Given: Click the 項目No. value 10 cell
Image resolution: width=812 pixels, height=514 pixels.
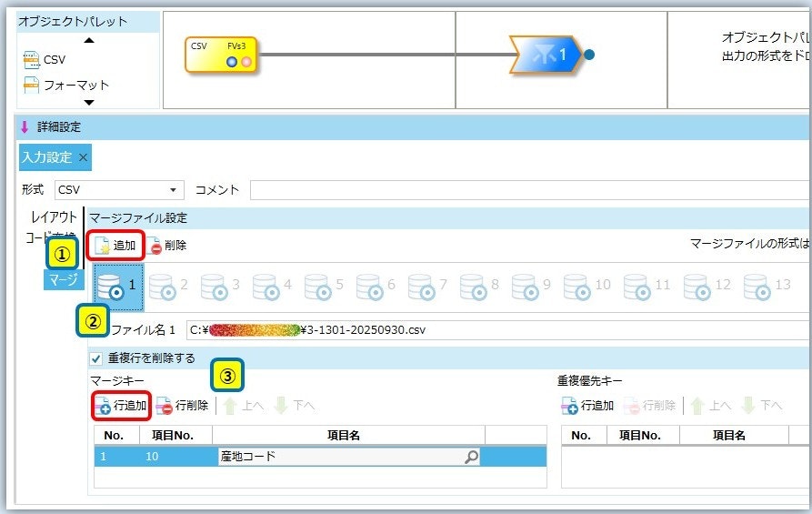Looking at the screenshot, I should (x=175, y=457).
